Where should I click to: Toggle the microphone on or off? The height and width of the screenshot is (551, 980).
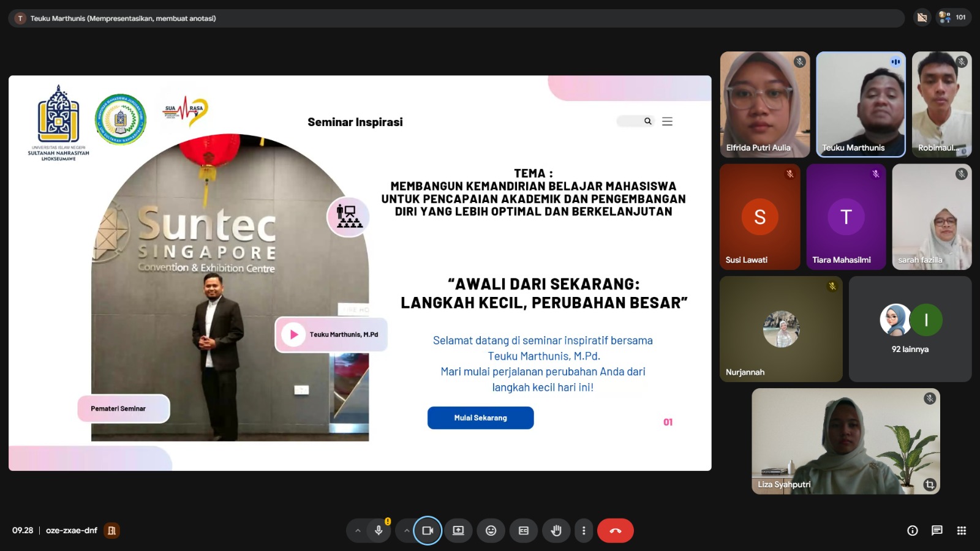pyautogui.click(x=379, y=531)
